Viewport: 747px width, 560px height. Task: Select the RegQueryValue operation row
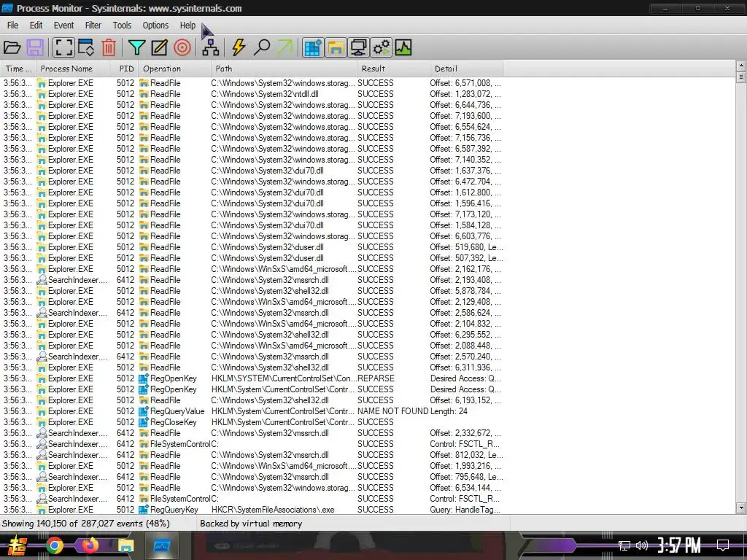[x=252, y=411]
